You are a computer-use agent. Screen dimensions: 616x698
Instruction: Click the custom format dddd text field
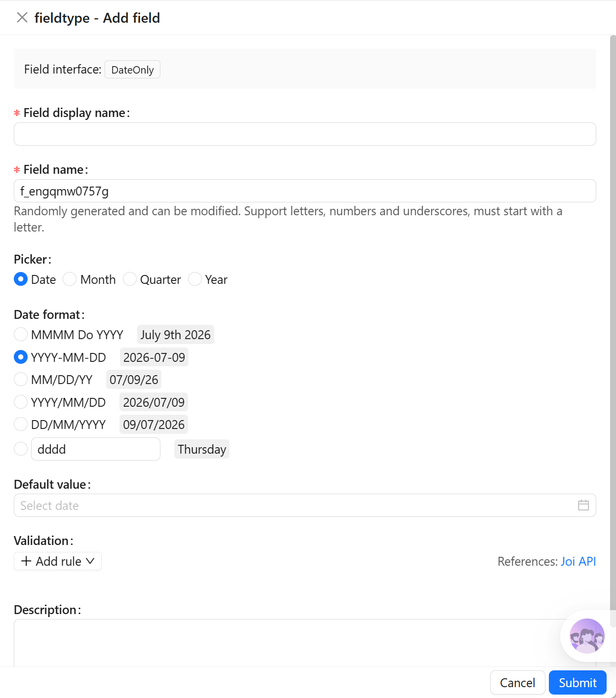[x=96, y=449]
